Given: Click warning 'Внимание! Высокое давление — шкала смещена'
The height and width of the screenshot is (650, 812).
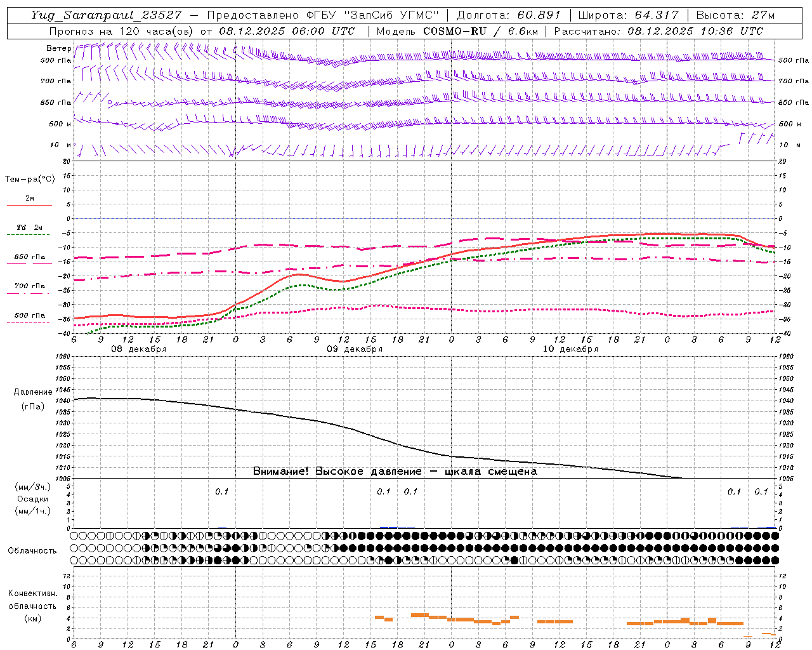Looking at the screenshot, I should pyautogui.click(x=395, y=472).
